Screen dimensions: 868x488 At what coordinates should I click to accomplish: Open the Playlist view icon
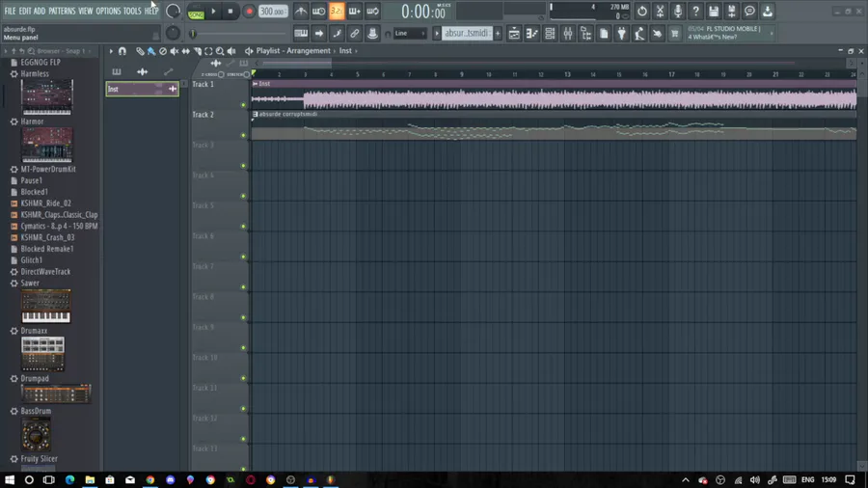(514, 33)
